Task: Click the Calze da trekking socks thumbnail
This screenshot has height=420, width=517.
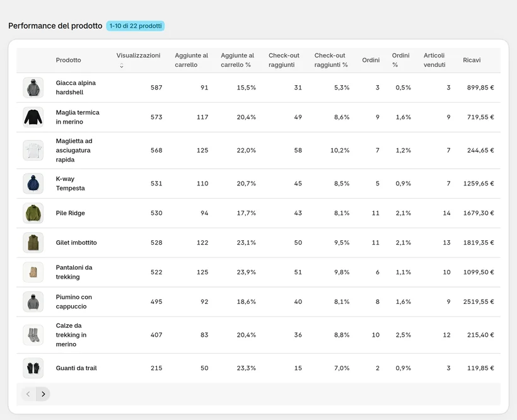Action: point(33,335)
